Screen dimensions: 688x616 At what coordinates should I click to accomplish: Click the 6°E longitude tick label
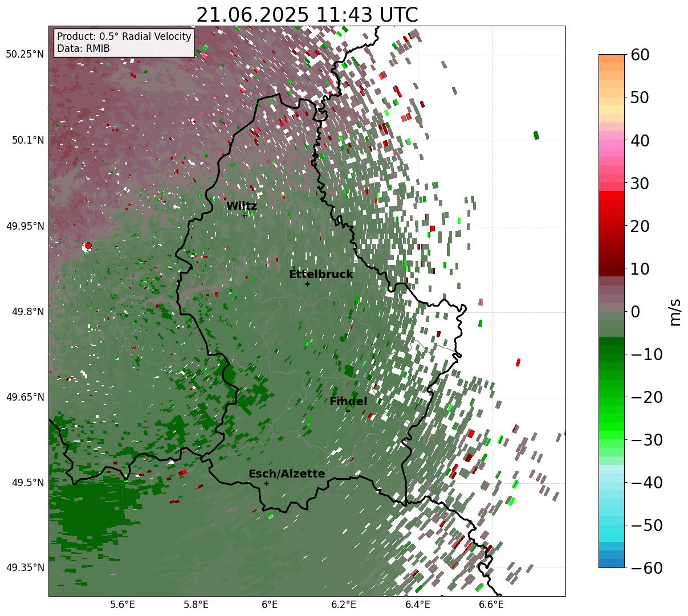point(270,605)
